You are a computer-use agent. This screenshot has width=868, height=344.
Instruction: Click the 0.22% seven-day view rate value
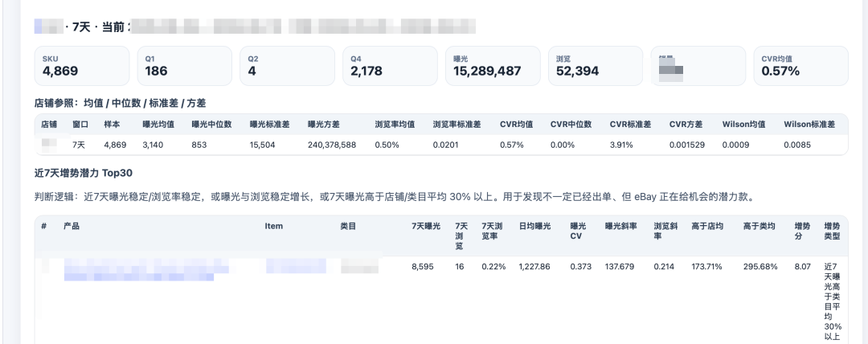coord(493,267)
